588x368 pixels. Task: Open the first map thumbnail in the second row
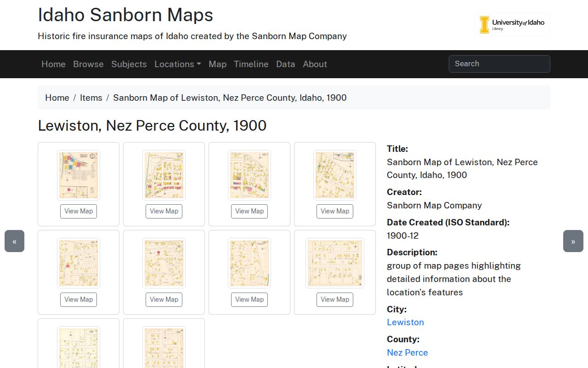[79, 263]
